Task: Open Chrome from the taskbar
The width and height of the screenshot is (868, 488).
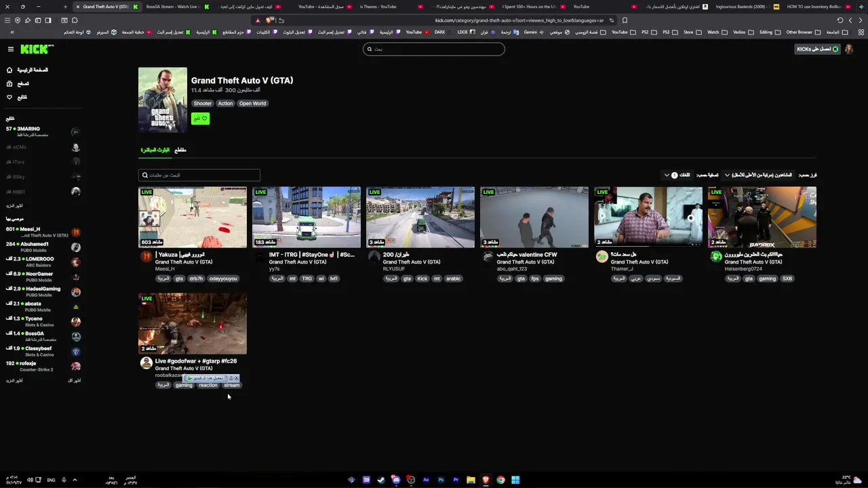Action: 500,480
